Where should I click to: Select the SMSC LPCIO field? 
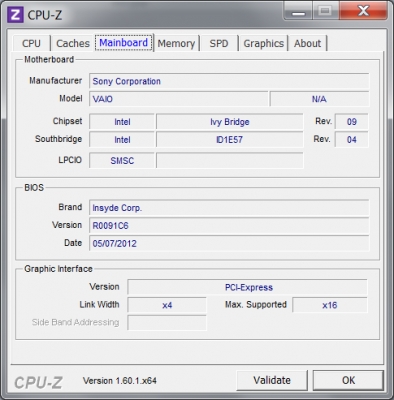tap(122, 161)
